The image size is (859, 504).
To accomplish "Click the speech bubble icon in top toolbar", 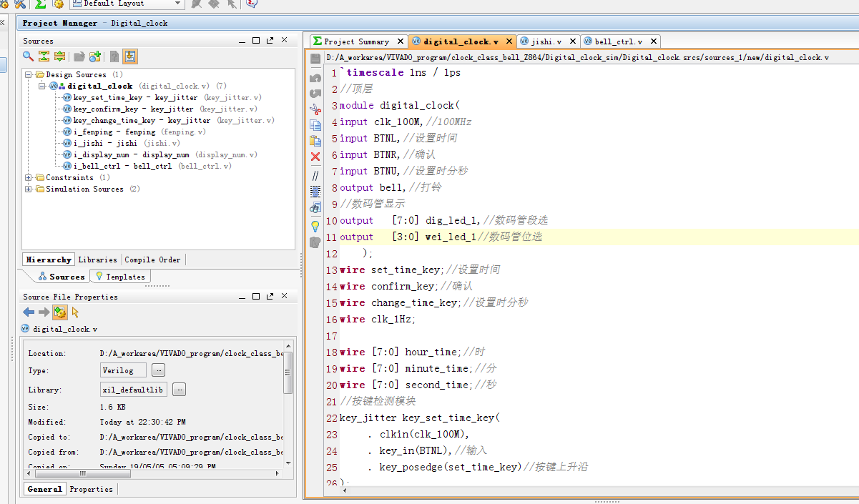I will [x=251, y=4].
